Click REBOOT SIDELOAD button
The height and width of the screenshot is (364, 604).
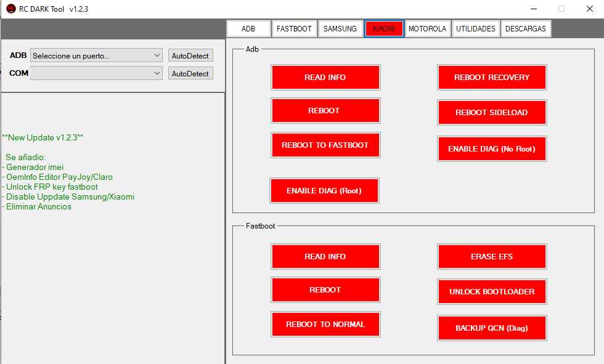tap(491, 113)
